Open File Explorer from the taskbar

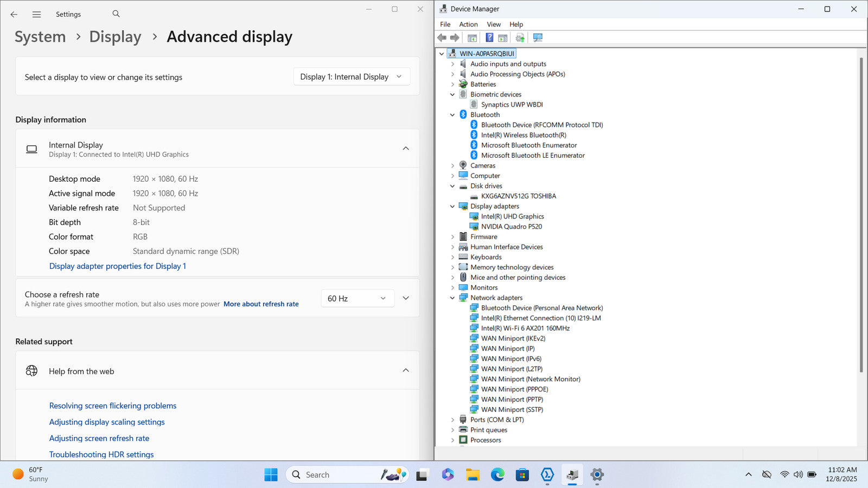coord(473,475)
